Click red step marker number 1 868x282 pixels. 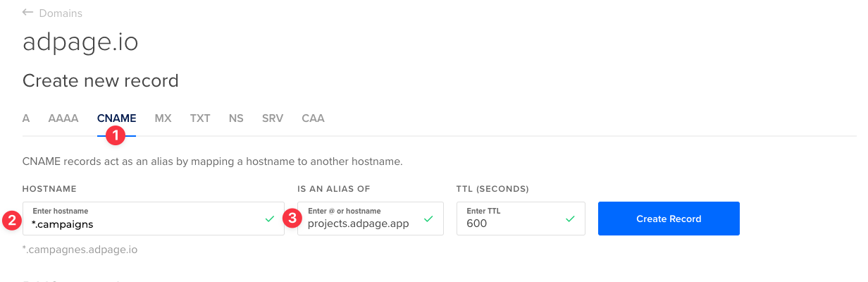[x=116, y=135]
